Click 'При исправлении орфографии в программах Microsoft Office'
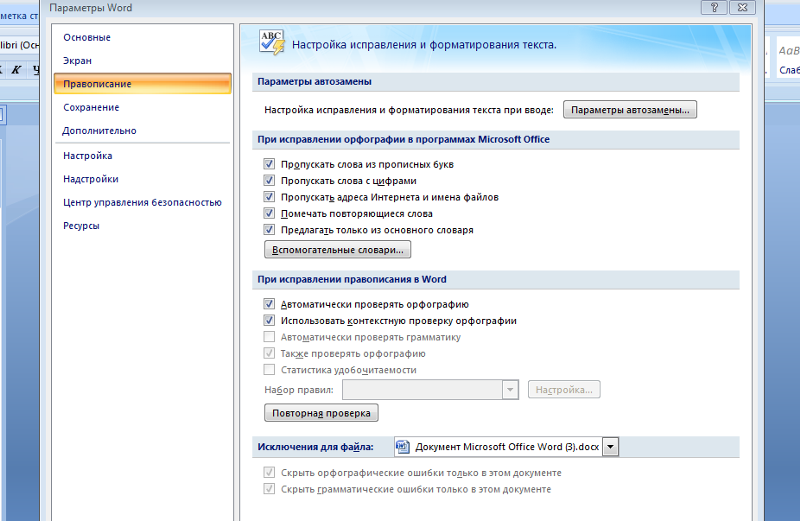 [404, 139]
